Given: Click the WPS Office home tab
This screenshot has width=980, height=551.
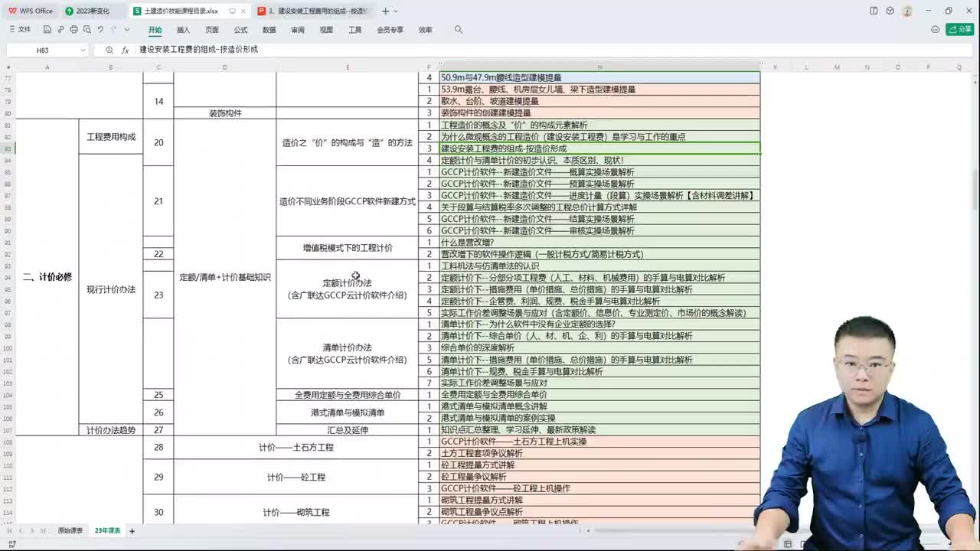Looking at the screenshot, I should pyautogui.click(x=31, y=11).
